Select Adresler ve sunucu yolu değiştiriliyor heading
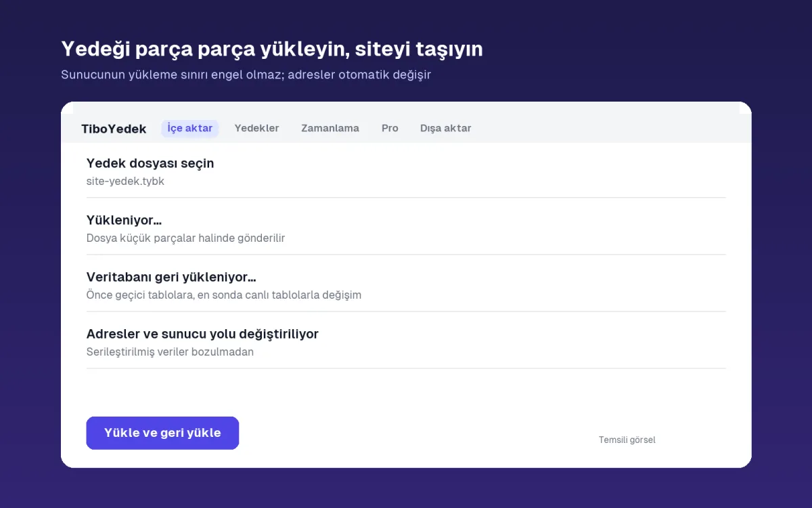The width and height of the screenshot is (812, 508). click(202, 334)
